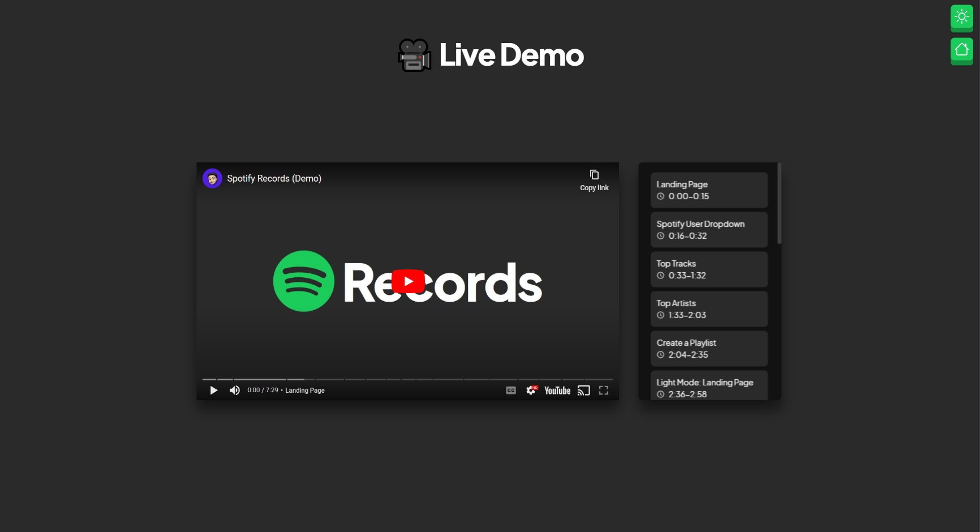Go home via green house button
This screenshot has width=980, height=532.
point(961,50)
